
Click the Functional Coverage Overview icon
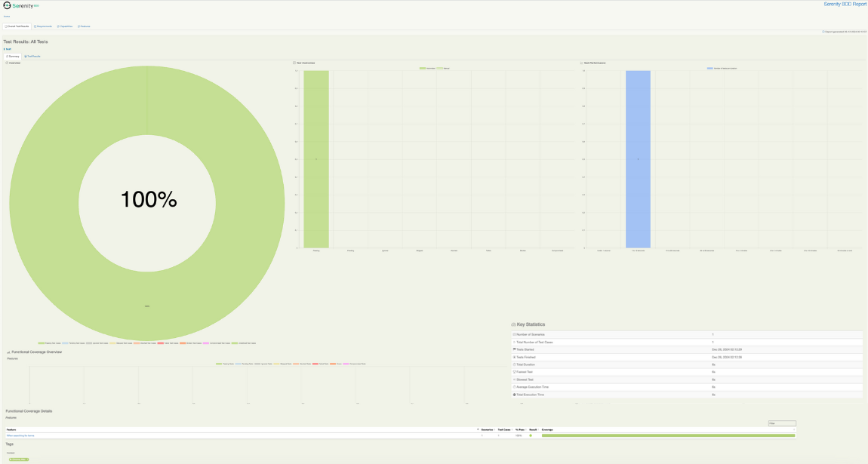pos(8,352)
